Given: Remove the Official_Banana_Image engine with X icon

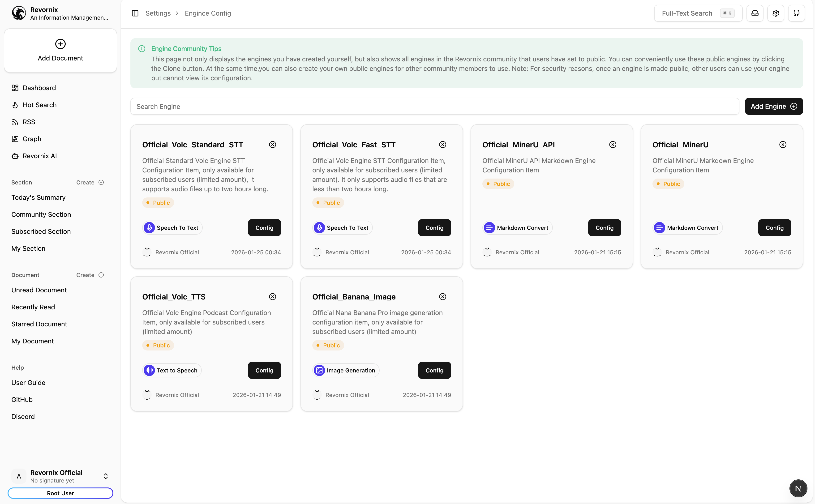Looking at the screenshot, I should click(x=442, y=297).
